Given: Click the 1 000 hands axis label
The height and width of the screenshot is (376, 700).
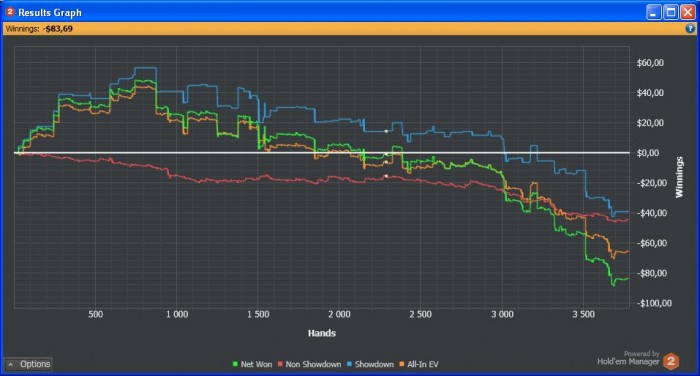Looking at the screenshot, I should click(x=177, y=314).
